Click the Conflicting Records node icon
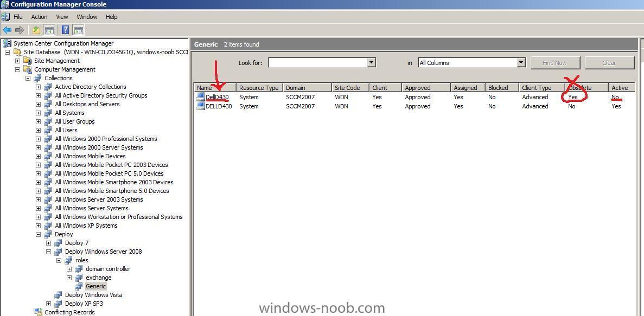The width and height of the screenshot is (644, 316). (x=38, y=312)
